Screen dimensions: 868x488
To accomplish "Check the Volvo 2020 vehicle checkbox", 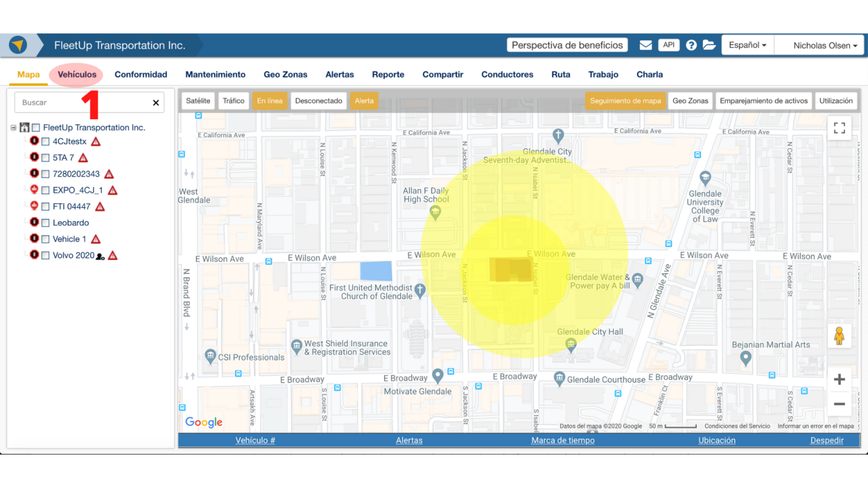I will click(x=45, y=256).
